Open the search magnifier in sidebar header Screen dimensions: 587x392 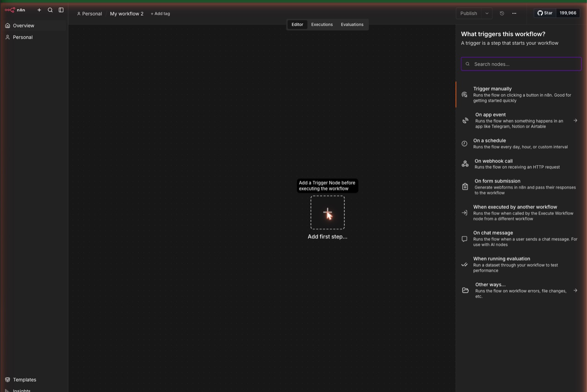50,10
